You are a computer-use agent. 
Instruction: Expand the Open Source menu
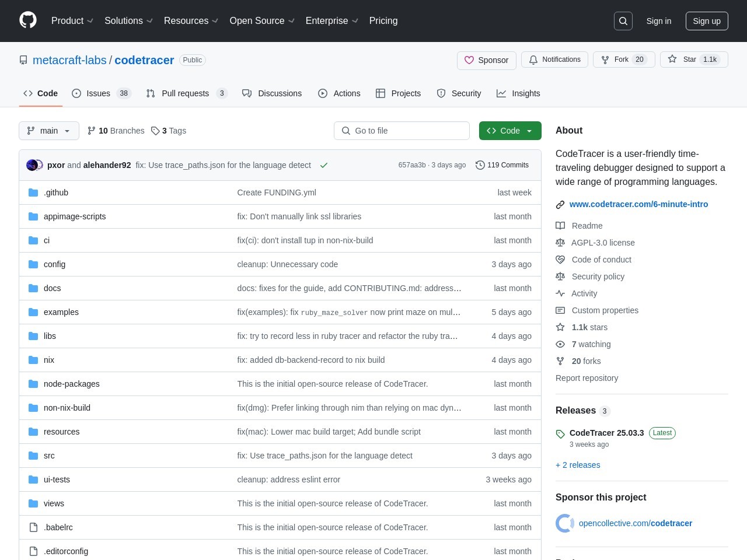pyautogui.click(x=262, y=20)
